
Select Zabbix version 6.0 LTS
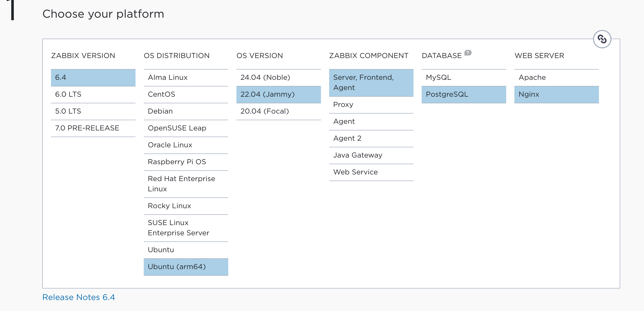(93, 95)
